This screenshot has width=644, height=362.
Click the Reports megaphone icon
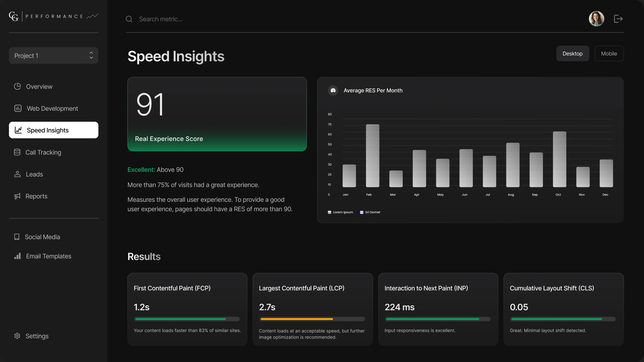click(x=17, y=196)
